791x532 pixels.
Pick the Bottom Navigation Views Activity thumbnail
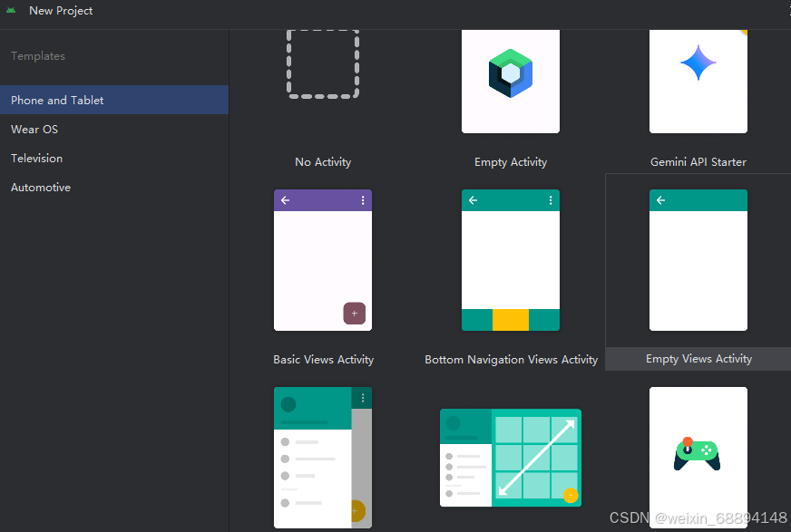(x=511, y=260)
